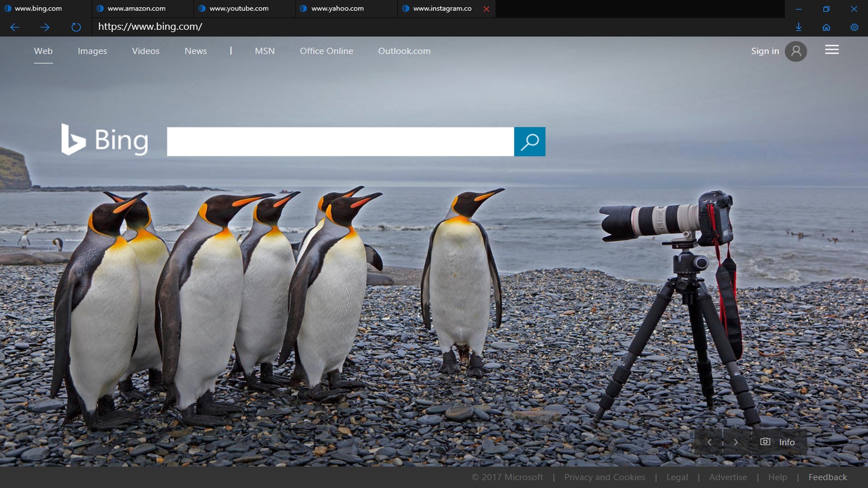868x488 pixels.
Task: Click the Feedback link in footer
Action: [827, 477]
